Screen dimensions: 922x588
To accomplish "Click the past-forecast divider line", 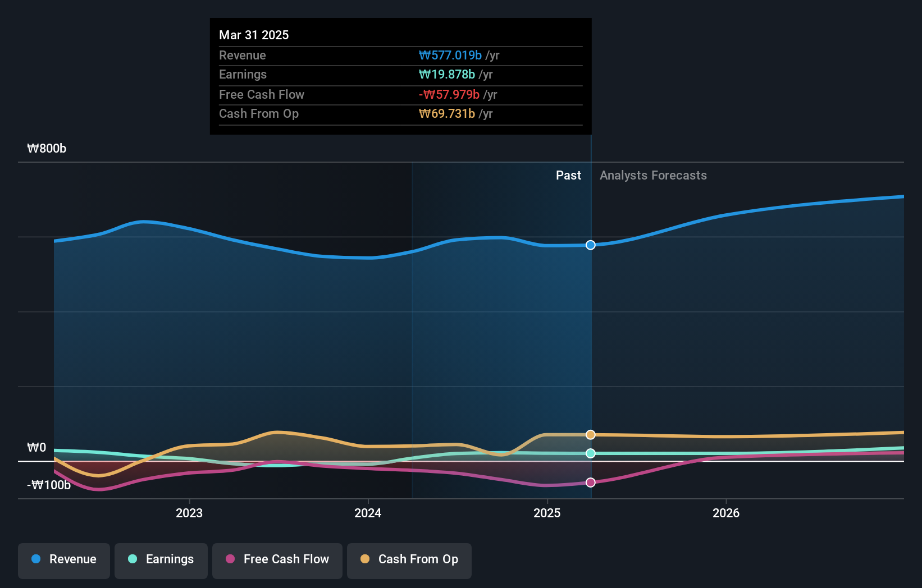I will [590, 337].
